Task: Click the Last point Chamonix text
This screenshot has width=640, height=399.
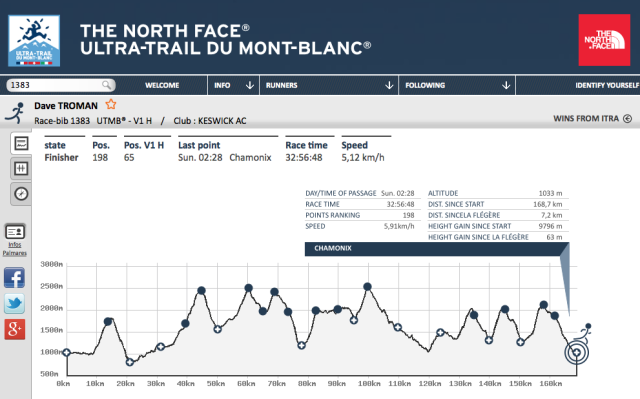Action: tap(250, 157)
